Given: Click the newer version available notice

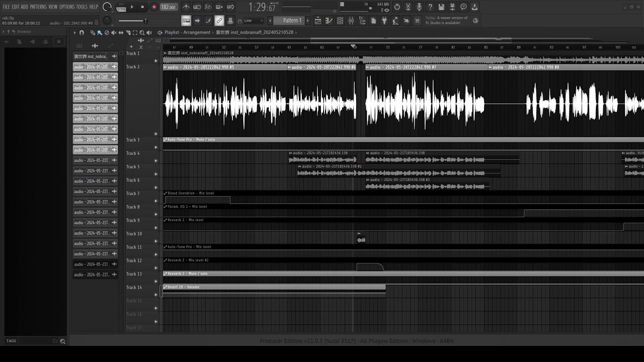Looking at the screenshot, I should click(x=447, y=20).
